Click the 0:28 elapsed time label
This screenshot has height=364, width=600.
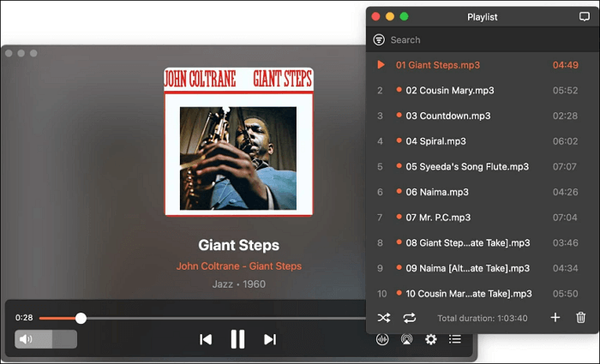pyautogui.click(x=24, y=318)
